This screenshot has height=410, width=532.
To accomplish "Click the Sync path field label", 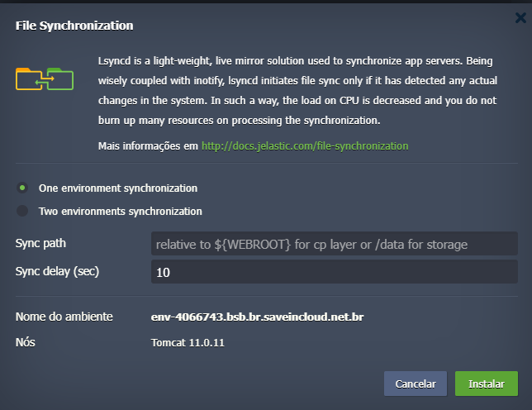I will (x=40, y=244).
